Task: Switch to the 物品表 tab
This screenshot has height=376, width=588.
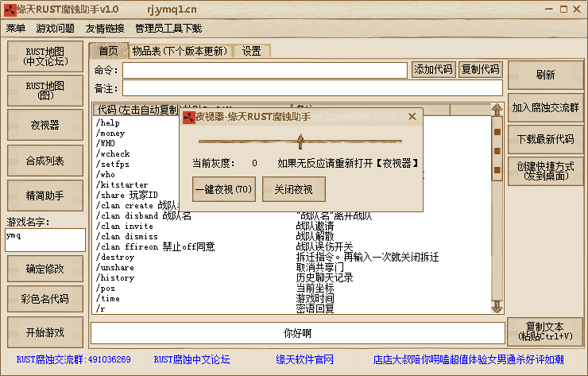Action: click(x=180, y=51)
